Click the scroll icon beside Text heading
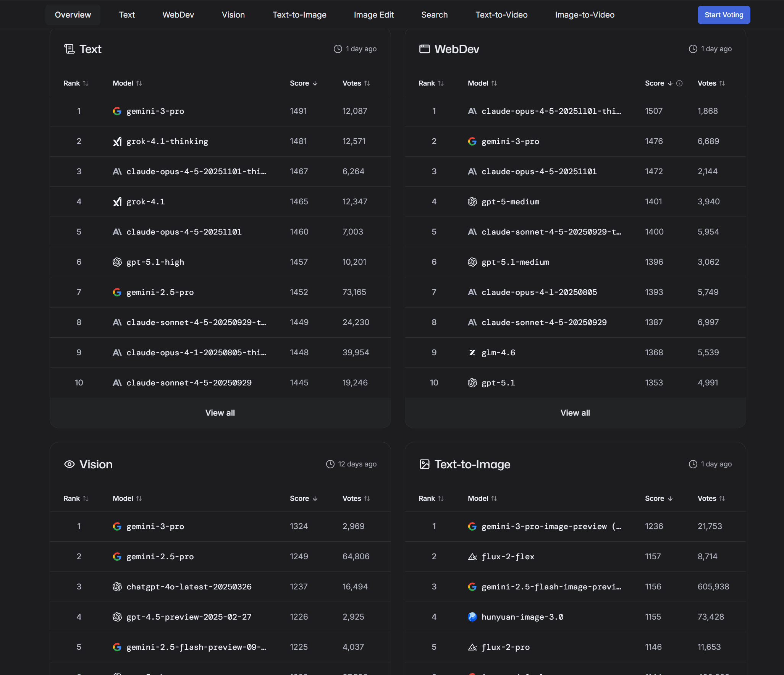The height and width of the screenshot is (675, 784). [69, 49]
